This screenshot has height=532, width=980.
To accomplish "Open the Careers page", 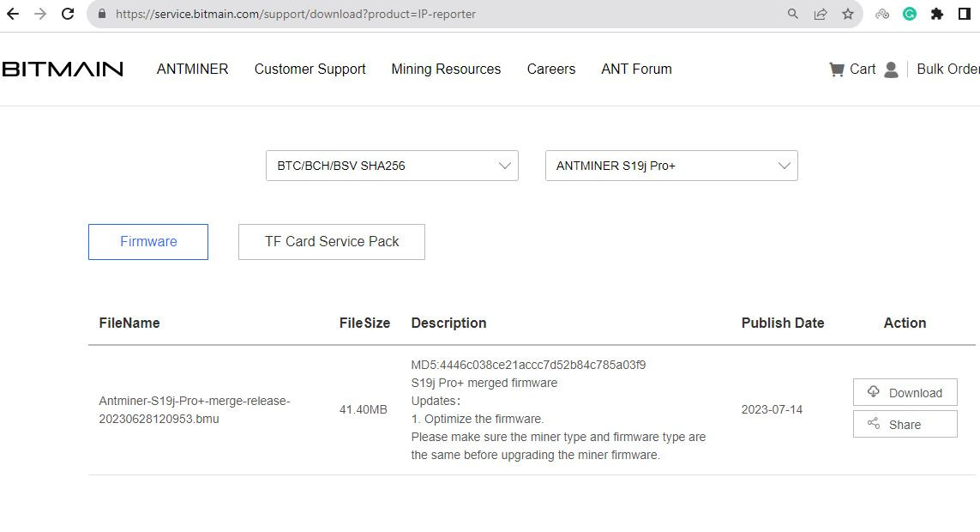I will coord(551,69).
